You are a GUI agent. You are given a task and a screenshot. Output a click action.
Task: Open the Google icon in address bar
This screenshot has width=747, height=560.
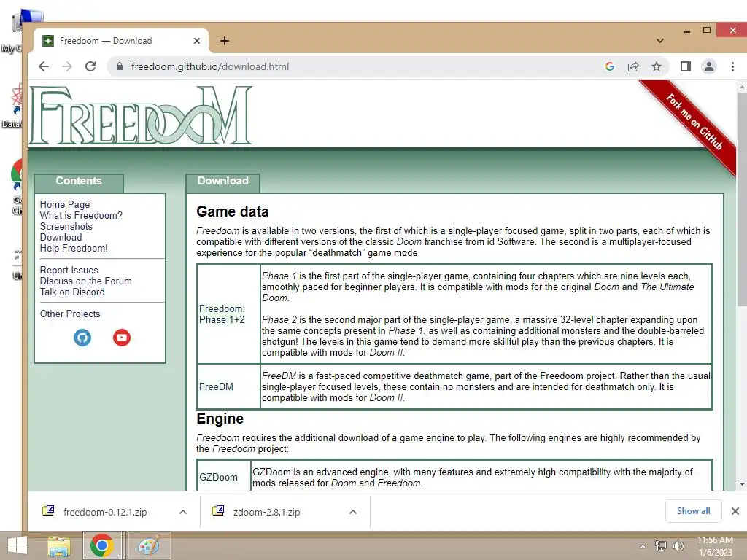(x=610, y=66)
